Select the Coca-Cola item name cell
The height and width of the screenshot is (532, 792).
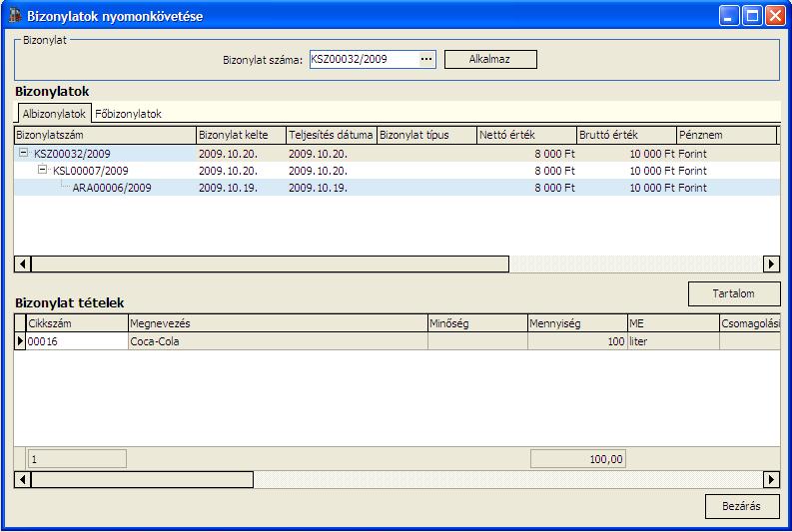point(278,341)
